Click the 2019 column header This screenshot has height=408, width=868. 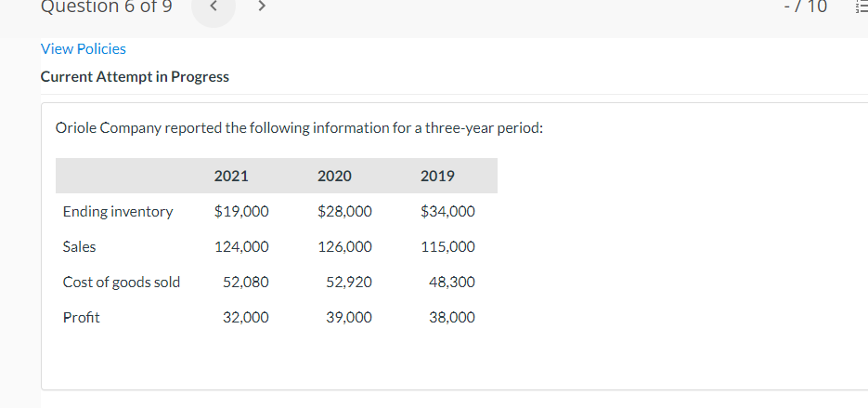point(437,177)
